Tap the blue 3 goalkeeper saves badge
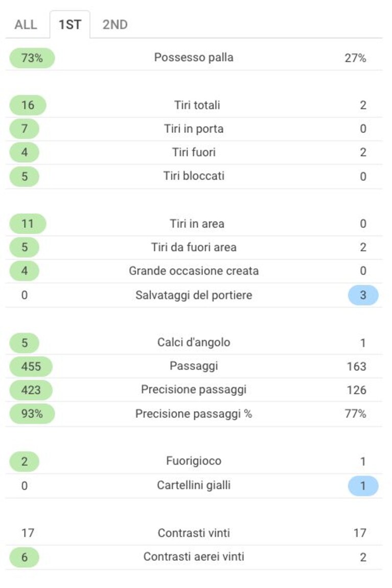The image size is (392, 588). 363,295
